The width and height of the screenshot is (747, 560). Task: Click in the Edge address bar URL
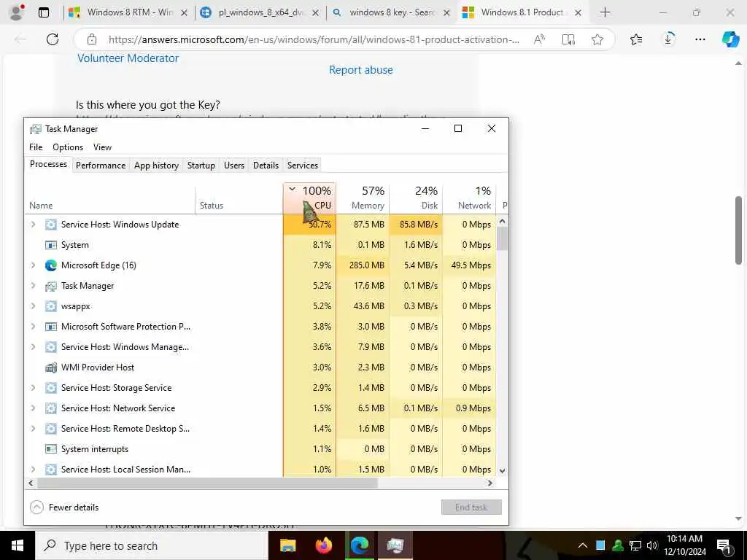pos(314,39)
